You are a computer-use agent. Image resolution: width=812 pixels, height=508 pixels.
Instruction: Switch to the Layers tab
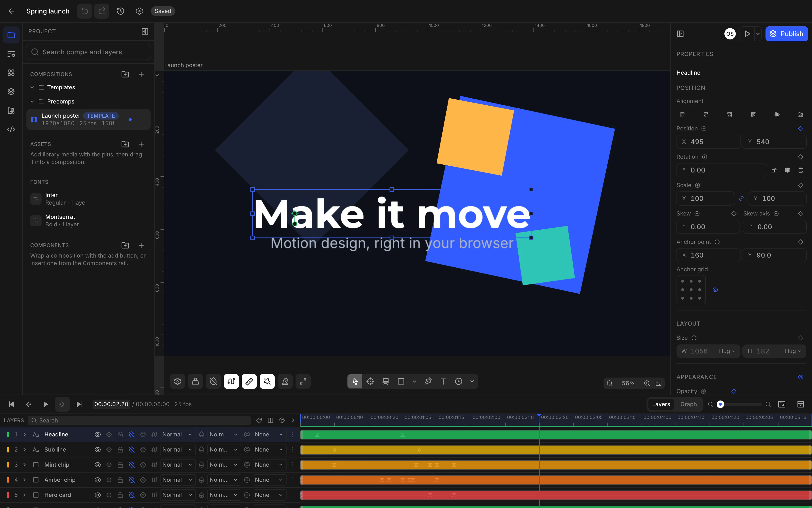(661, 404)
